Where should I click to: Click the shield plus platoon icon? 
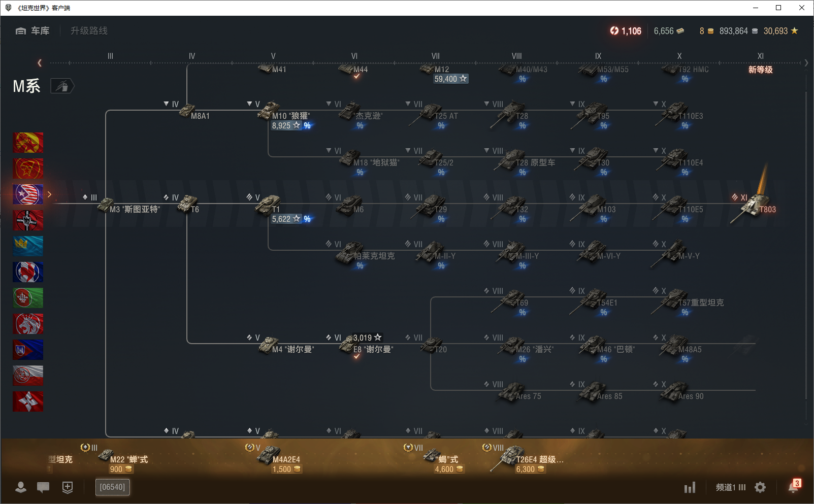(x=68, y=487)
